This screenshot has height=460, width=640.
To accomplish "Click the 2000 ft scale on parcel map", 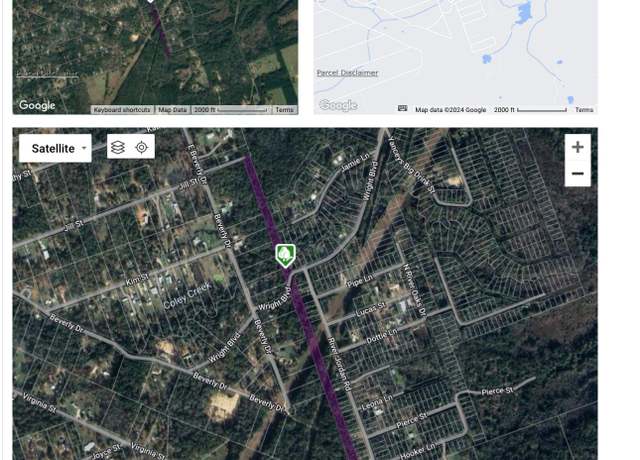I will pyautogui.click(x=530, y=110).
